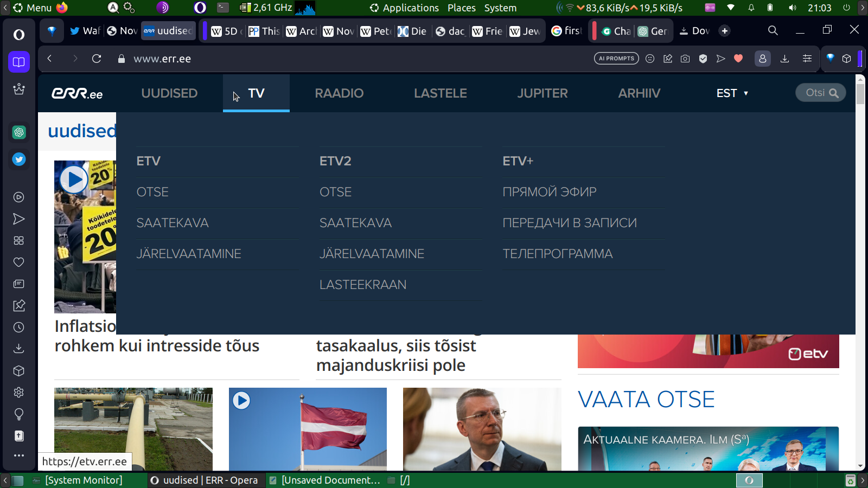Click the address bar URL field
The width and height of the screenshot is (868, 488).
[x=358, y=59]
